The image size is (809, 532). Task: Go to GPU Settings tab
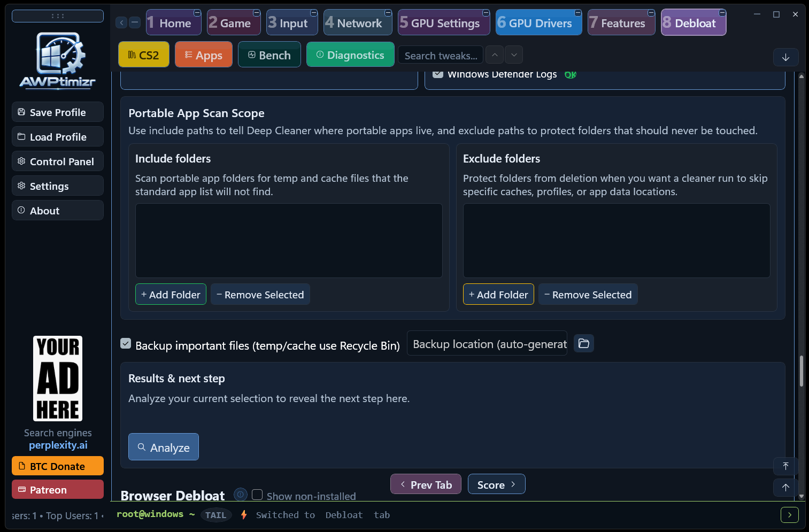(444, 22)
